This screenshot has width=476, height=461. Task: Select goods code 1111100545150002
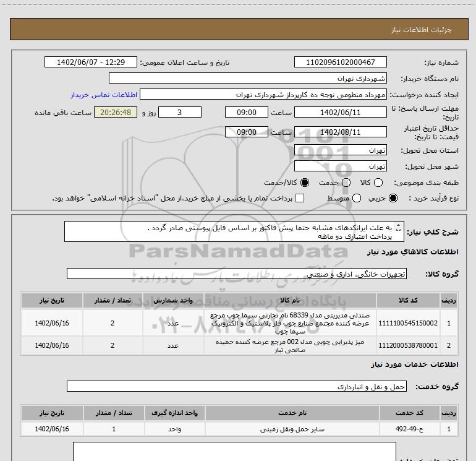(408, 323)
